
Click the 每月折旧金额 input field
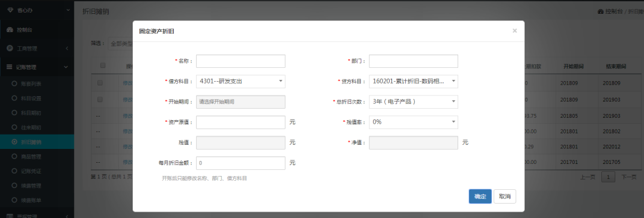pos(241,163)
